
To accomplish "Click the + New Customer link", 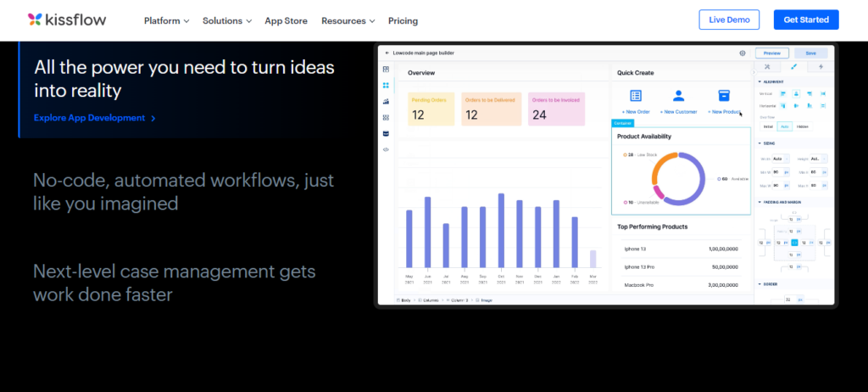I will point(679,112).
